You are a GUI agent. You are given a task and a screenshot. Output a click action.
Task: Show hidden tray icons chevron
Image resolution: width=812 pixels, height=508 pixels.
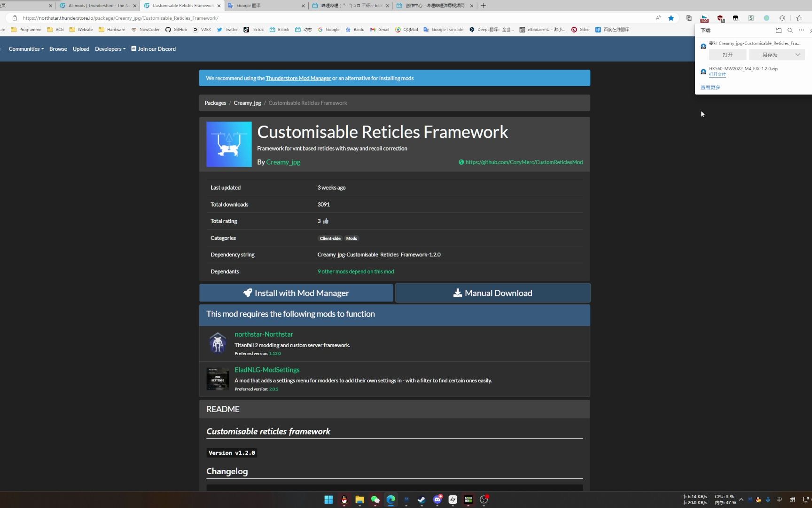(741, 500)
